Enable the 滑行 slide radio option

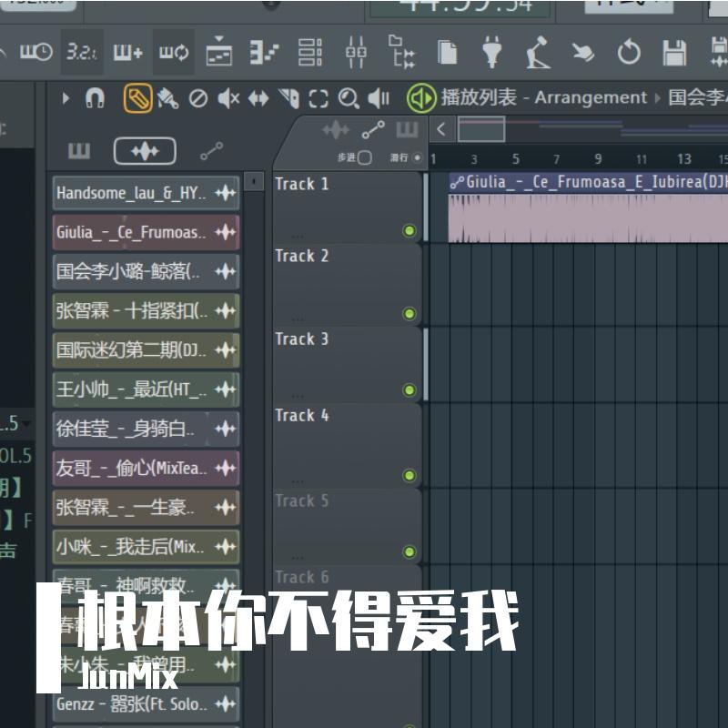pyautogui.click(x=417, y=157)
